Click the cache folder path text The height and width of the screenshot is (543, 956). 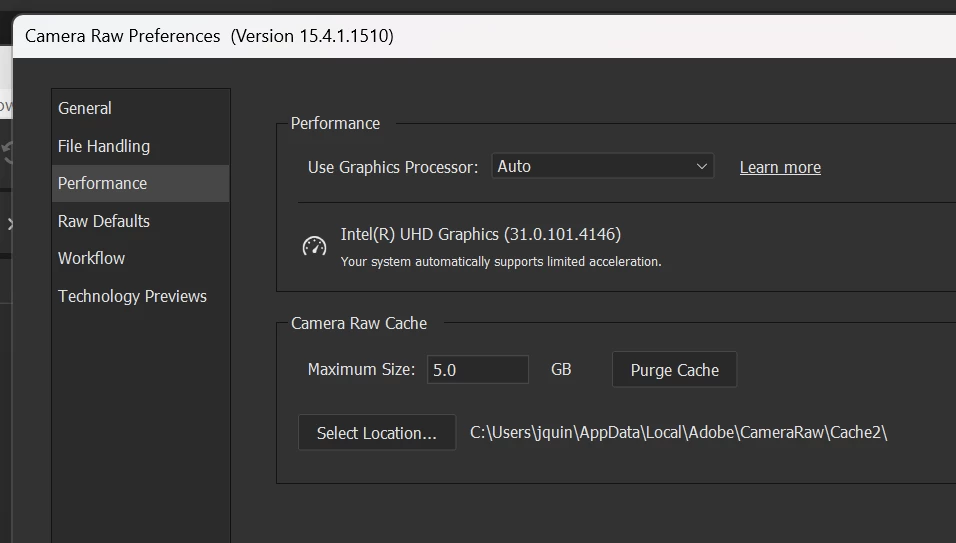(x=679, y=433)
